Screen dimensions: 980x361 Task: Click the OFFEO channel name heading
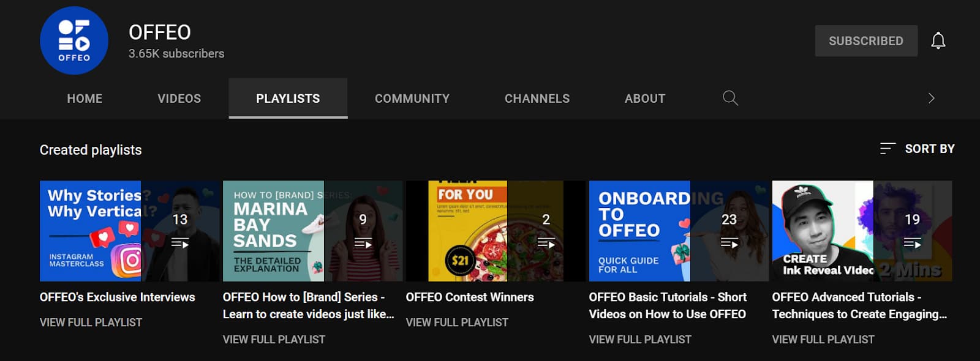click(160, 32)
